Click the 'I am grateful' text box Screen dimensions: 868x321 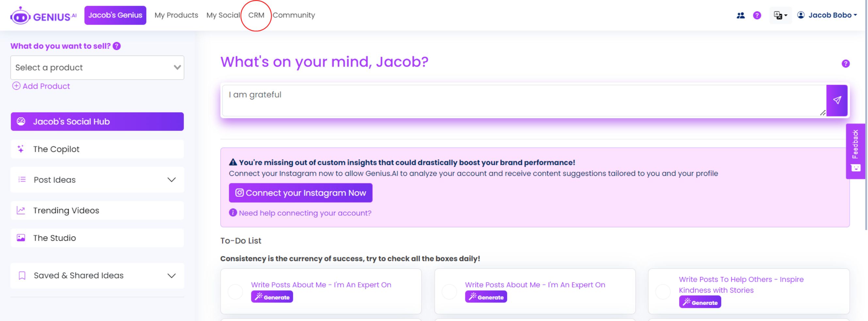[524, 100]
